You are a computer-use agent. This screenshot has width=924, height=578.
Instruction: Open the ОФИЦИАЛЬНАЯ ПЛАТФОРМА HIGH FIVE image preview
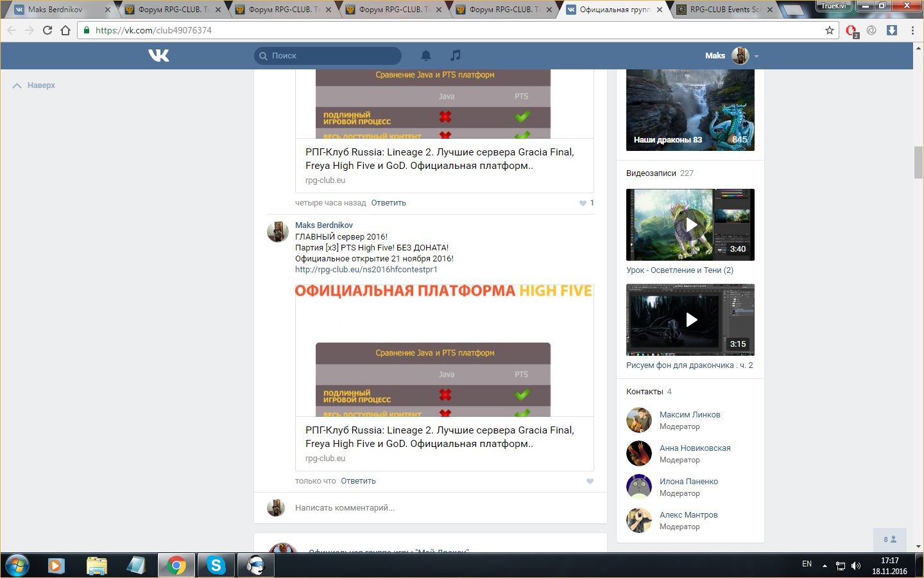[444, 351]
